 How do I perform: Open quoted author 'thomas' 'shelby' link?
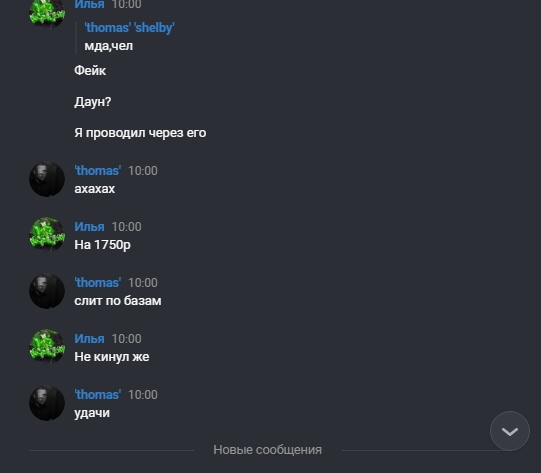click(x=129, y=28)
